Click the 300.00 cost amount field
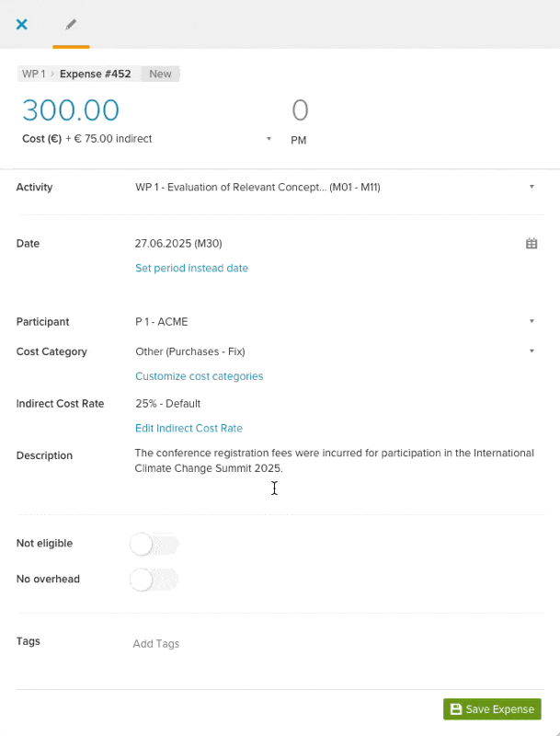The width and height of the screenshot is (560, 736). click(x=71, y=109)
